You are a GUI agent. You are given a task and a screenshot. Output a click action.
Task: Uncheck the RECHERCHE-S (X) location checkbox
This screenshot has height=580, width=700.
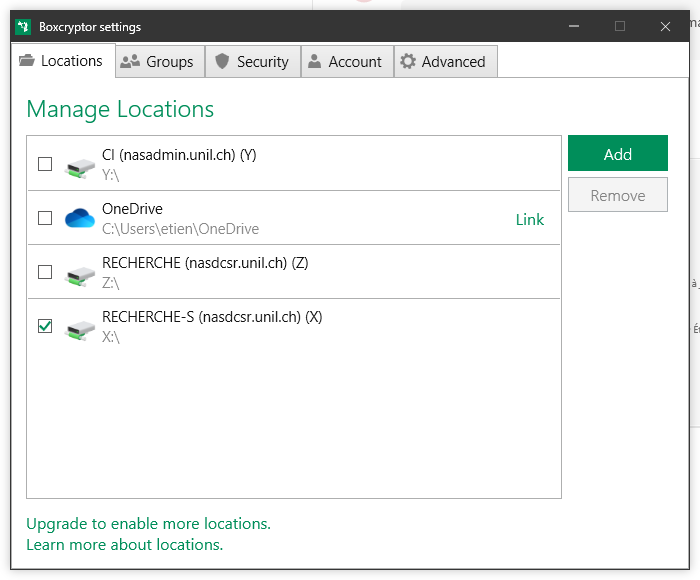click(x=45, y=326)
